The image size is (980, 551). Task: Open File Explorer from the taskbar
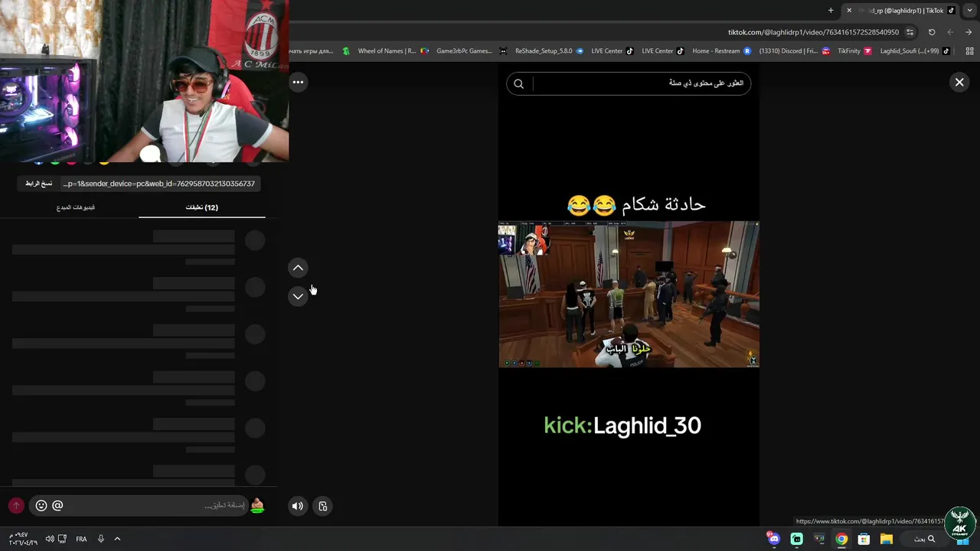point(886,539)
